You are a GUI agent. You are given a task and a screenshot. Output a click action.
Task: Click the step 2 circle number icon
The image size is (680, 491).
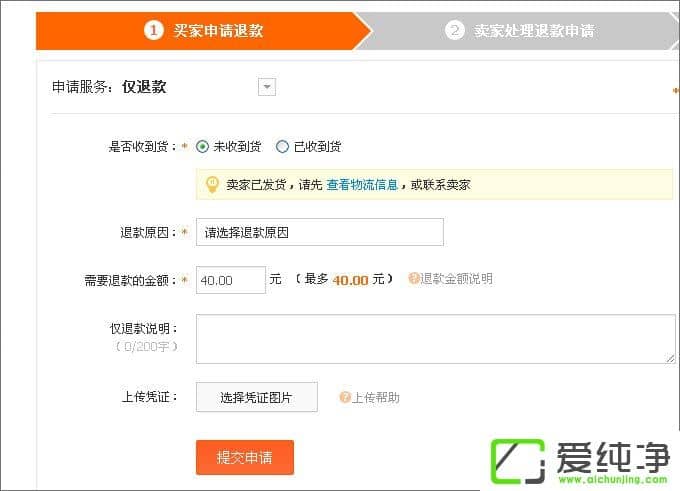[x=455, y=30]
